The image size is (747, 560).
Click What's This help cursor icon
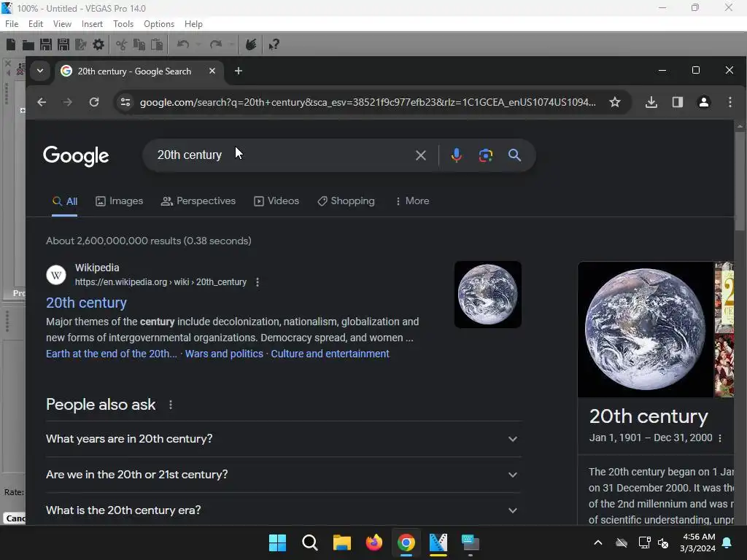tap(274, 44)
